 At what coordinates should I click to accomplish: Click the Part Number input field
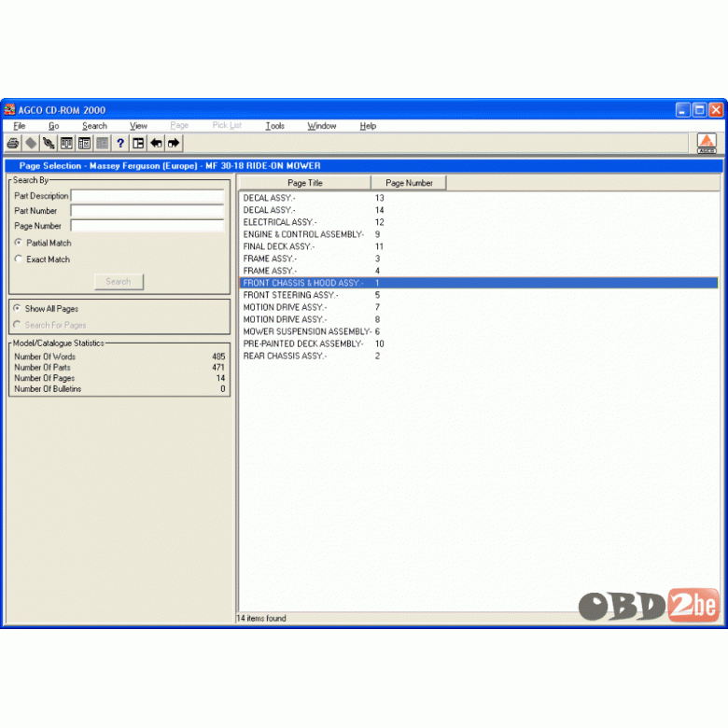(147, 211)
